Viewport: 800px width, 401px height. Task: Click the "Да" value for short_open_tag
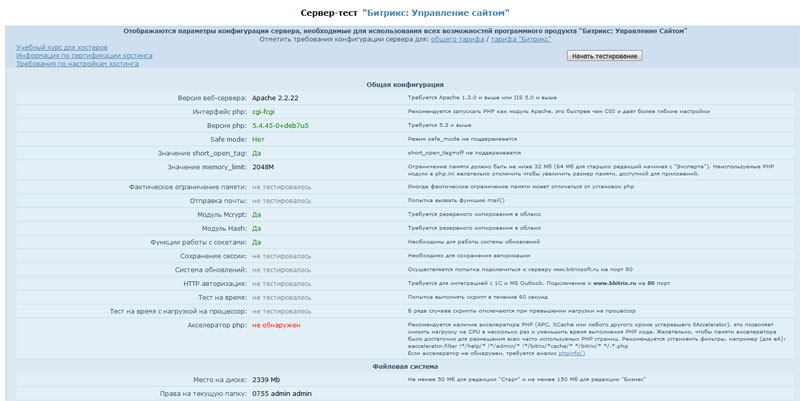(x=257, y=153)
